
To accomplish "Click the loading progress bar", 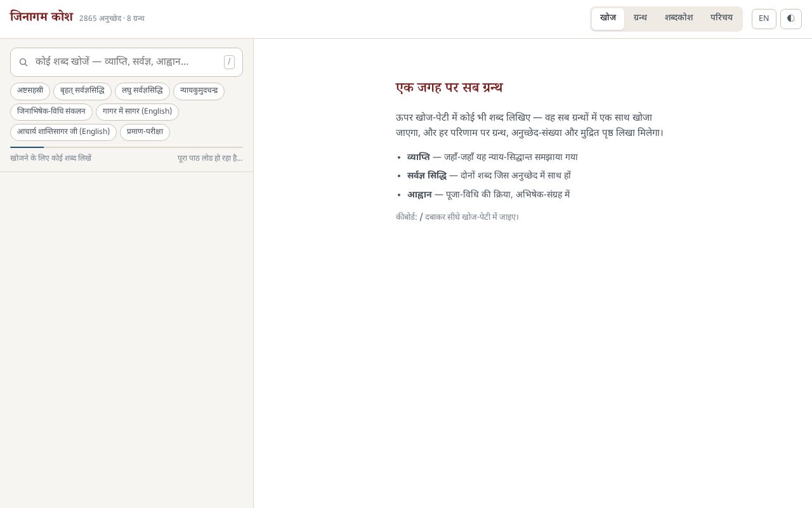I will [126, 147].
